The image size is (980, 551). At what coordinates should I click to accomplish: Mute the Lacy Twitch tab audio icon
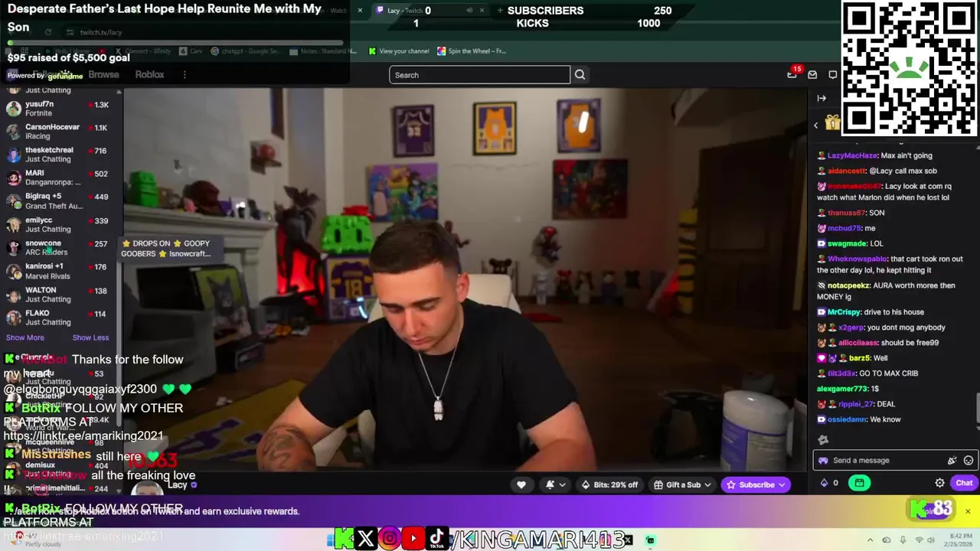469,11
